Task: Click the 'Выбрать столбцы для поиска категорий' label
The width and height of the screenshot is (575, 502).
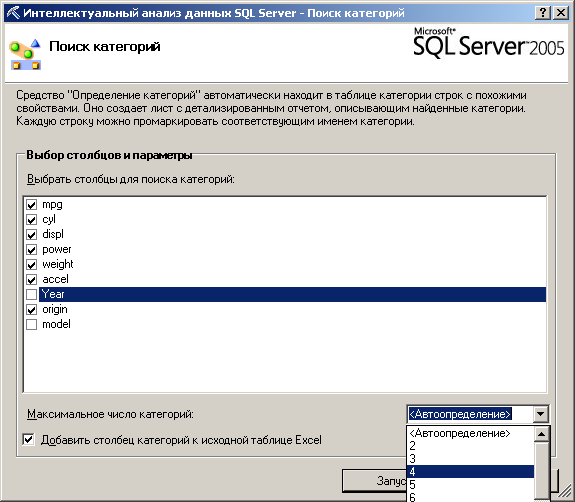Action: (x=131, y=180)
